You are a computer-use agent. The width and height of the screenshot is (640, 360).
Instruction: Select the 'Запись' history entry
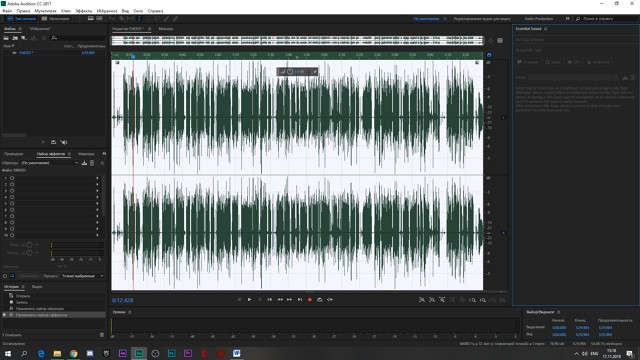coord(22,302)
